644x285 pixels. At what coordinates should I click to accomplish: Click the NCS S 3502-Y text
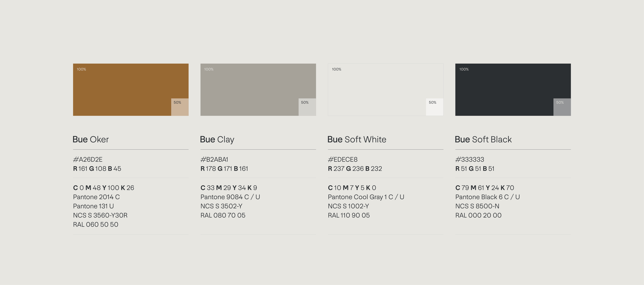(221, 206)
